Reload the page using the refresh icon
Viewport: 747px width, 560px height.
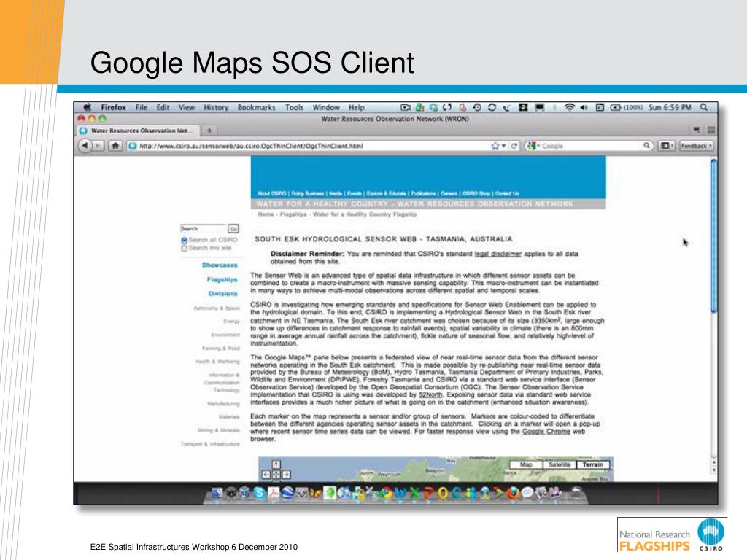(514, 146)
